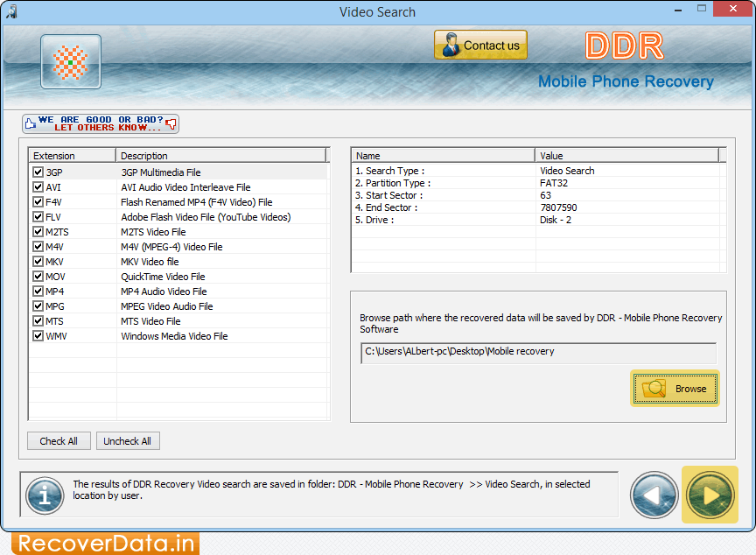The width and height of the screenshot is (756, 555).
Task: Click the Browse button for save path
Action: pyautogui.click(x=675, y=388)
